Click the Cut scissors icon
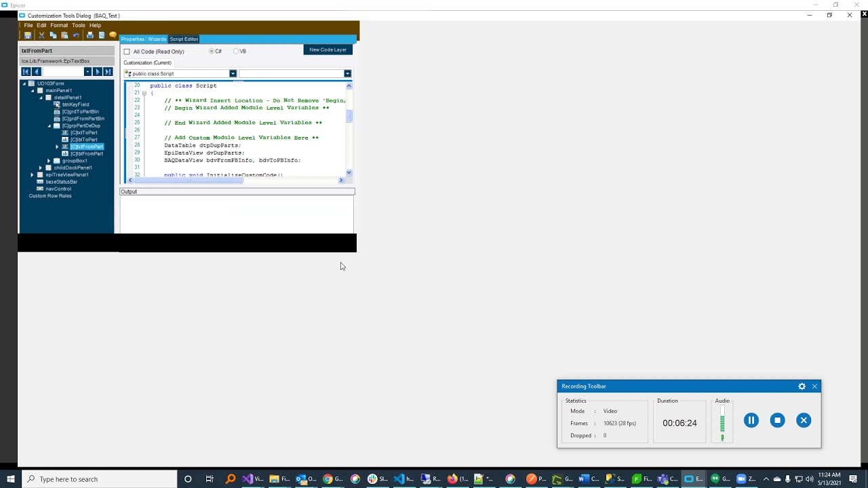Image resolution: width=868 pixels, height=488 pixels. pyautogui.click(x=41, y=35)
